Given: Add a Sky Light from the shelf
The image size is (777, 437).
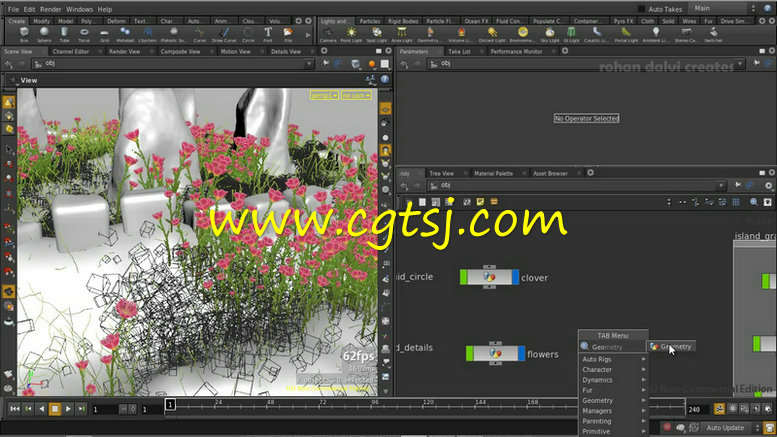Looking at the screenshot, I should point(550,34).
